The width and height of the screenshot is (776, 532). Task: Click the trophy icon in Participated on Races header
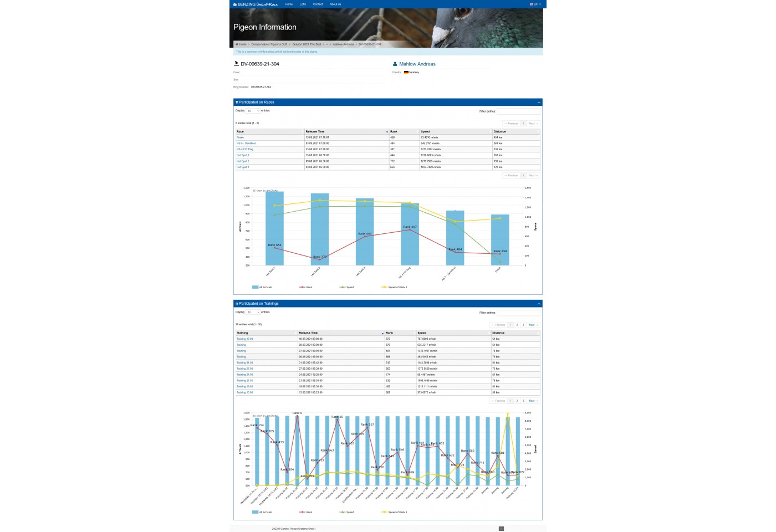pyautogui.click(x=237, y=102)
